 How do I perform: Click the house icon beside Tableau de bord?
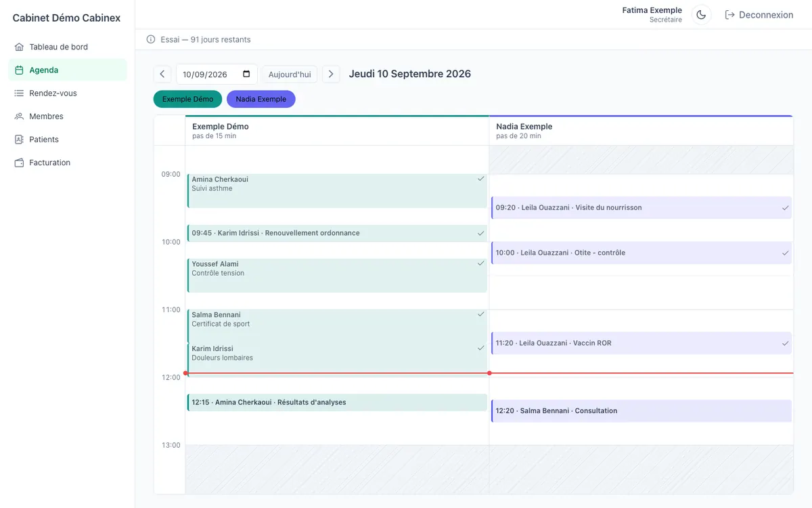(19, 47)
